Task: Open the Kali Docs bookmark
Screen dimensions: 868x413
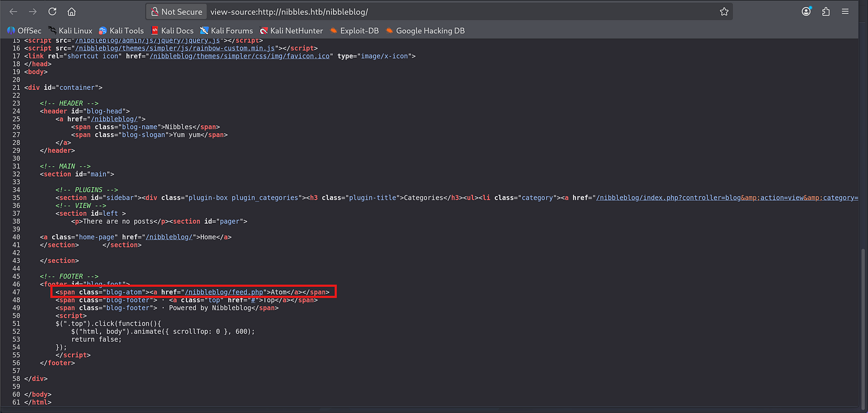Action: [x=172, y=30]
